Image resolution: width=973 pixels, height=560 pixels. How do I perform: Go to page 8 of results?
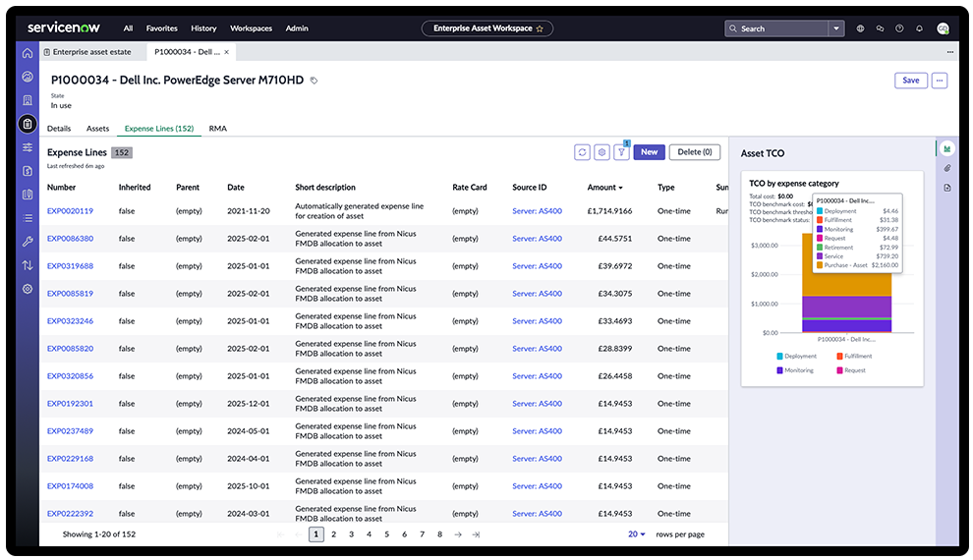tap(440, 534)
